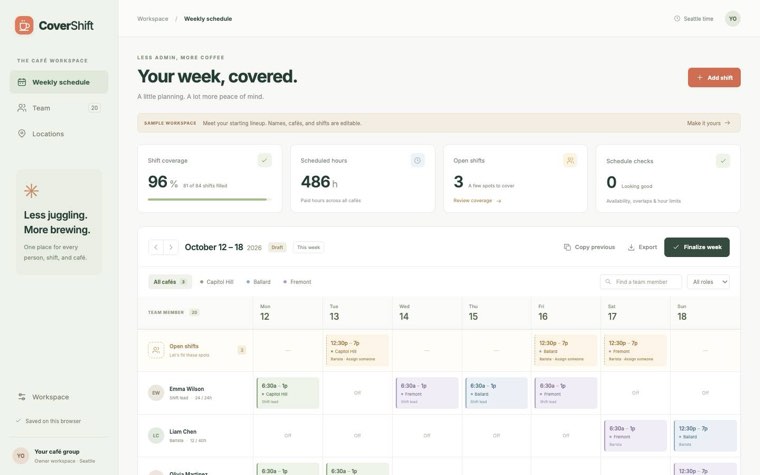The image size is (760, 475).
Task: Click the Workspace breadcrumb link
Action: pos(153,19)
